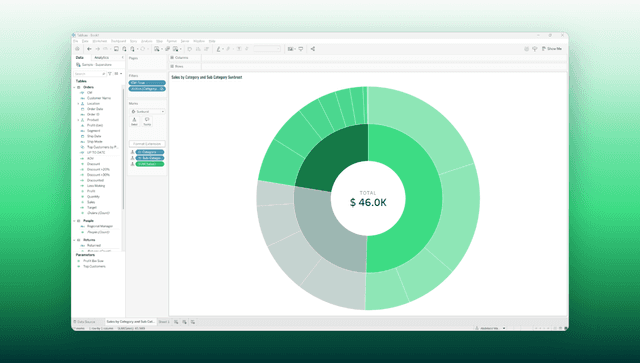
Task: Select the Ship Mode field
Action: (95, 142)
